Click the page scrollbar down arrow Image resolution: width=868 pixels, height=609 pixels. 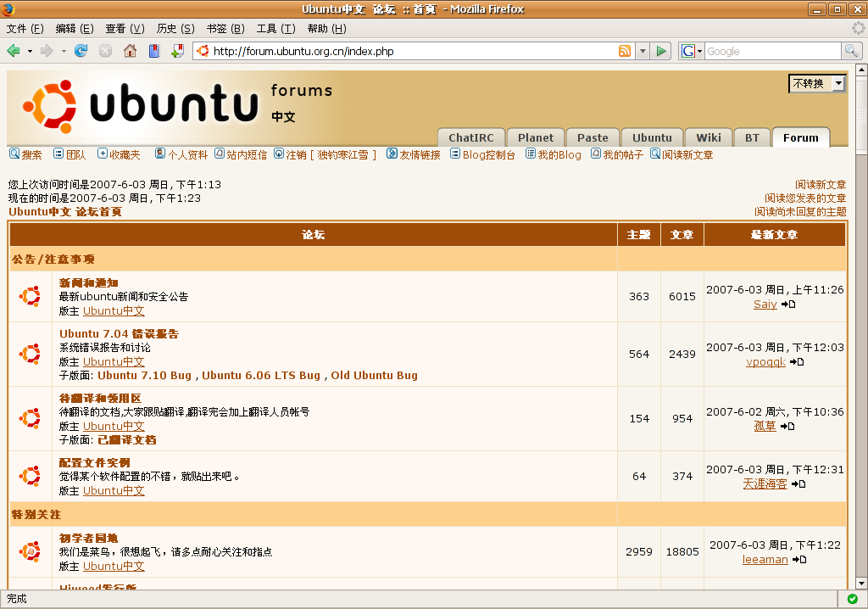point(861,583)
